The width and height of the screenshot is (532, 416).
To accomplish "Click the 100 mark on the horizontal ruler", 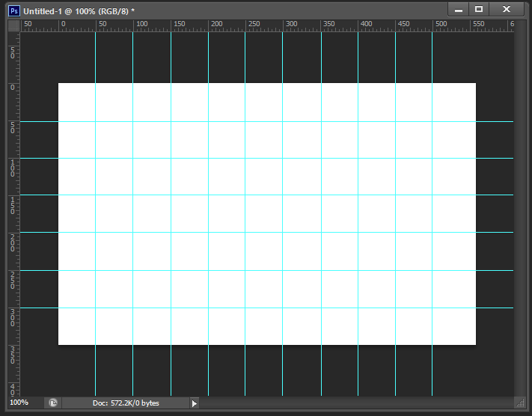I will (x=142, y=24).
